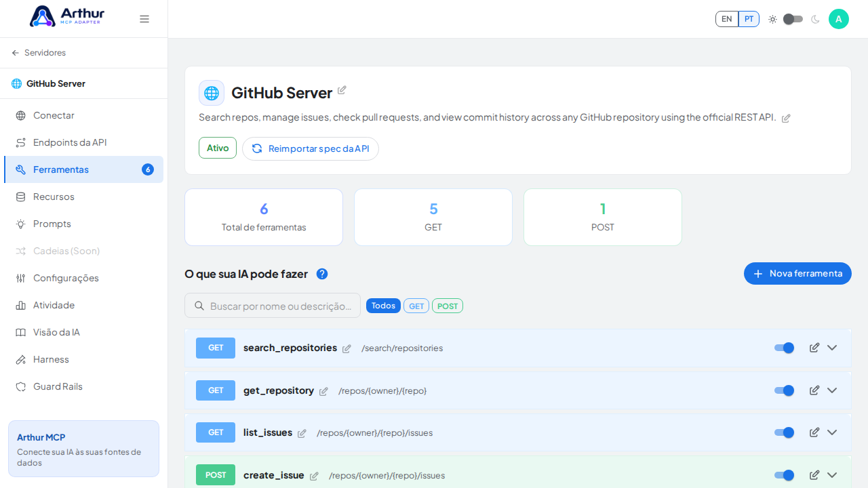Click the Prompts lightbulb icon
868x488 pixels.
click(21, 224)
